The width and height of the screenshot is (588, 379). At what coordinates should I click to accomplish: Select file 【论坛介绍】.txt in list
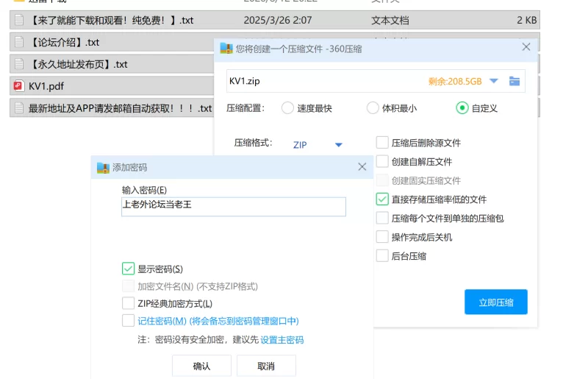[x=112, y=42]
